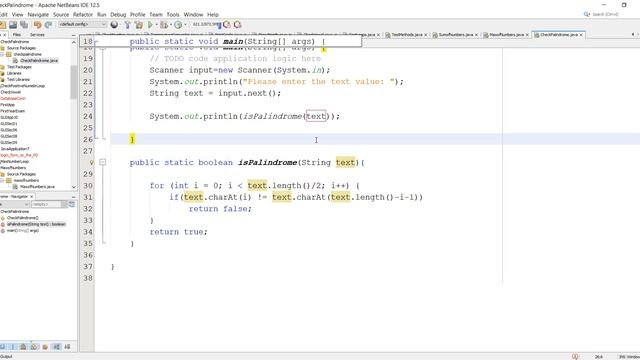This screenshot has height=360, width=640.
Task: Switch to the SumofNumbers.java editor tab
Action: pos(456,35)
